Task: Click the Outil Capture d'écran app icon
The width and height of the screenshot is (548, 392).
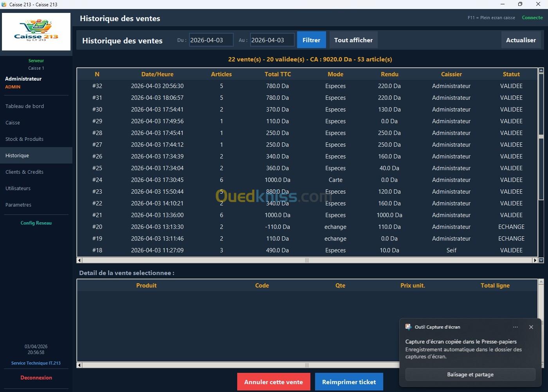Action: [x=408, y=327]
